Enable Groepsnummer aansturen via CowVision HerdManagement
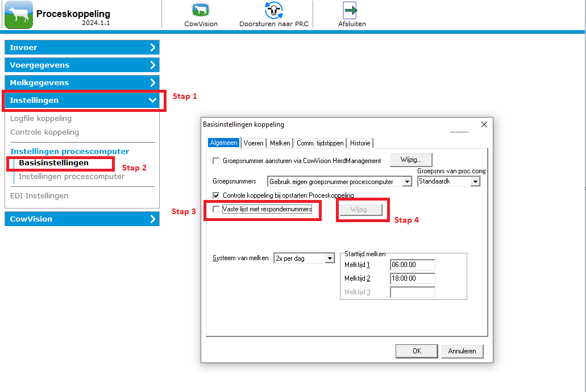The width and height of the screenshot is (586, 392). pos(216,161)
